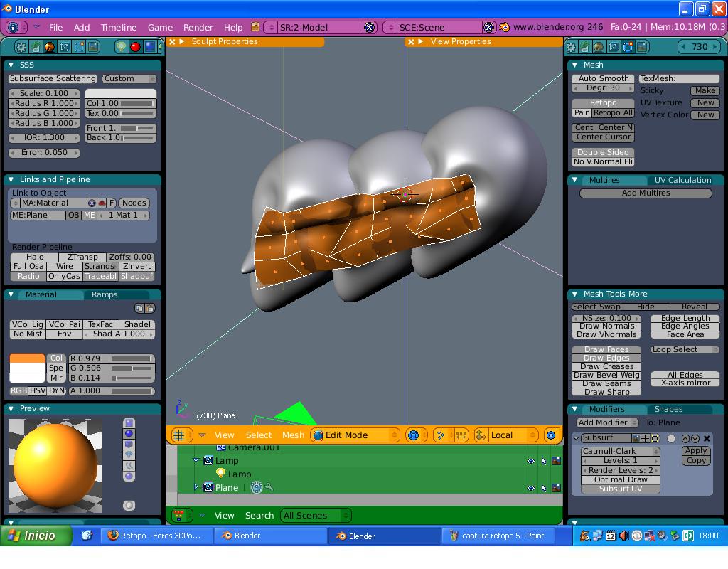
Task: Open the Inicio start menu
Action: click(x=36, y=536)
